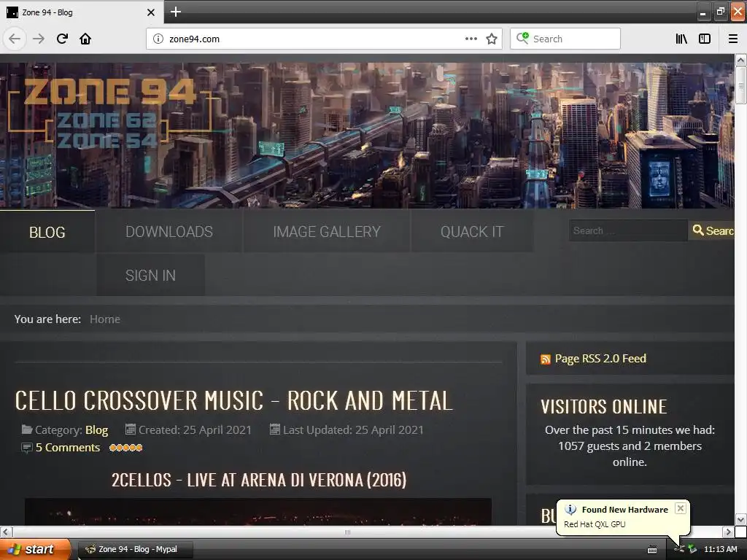Click the vertical scrollbar up arrow
747x560 pixels.
click(x=740, y=60)
